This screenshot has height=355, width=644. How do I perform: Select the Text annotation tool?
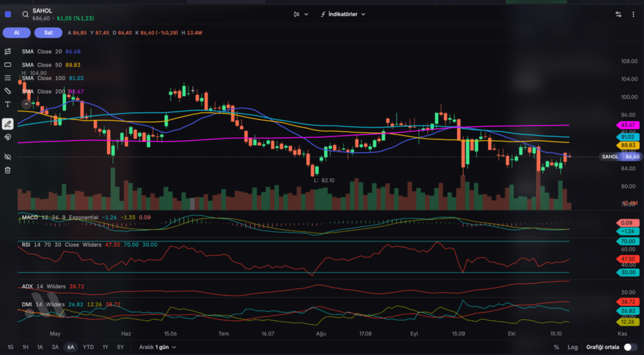[x=8, y=104]
